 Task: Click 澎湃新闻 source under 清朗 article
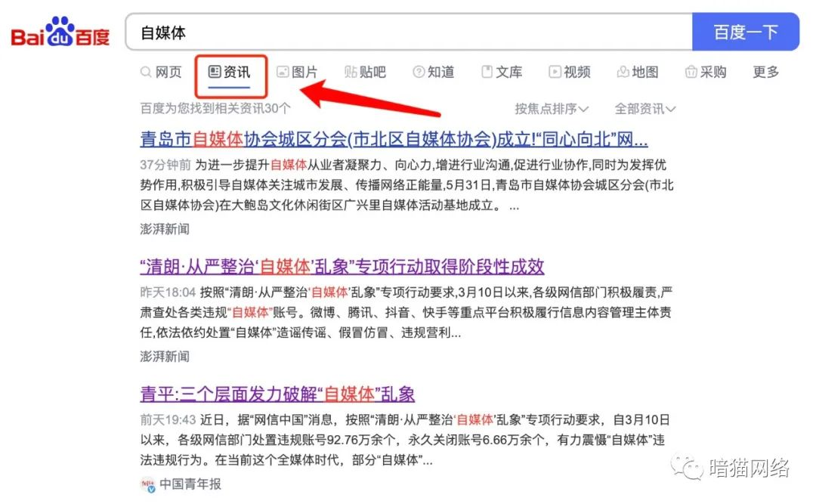[165, 357]
